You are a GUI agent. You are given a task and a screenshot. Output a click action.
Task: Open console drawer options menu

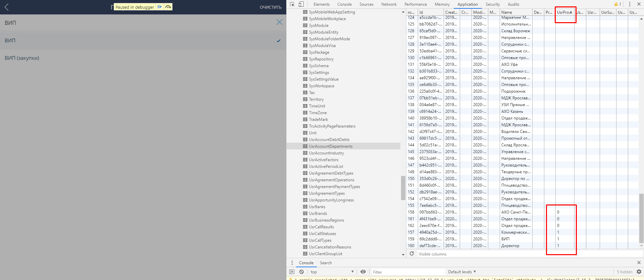click(292, 263)
